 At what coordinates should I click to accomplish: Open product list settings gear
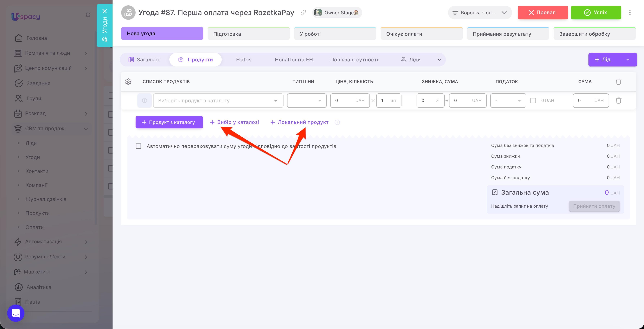(128, 81)
